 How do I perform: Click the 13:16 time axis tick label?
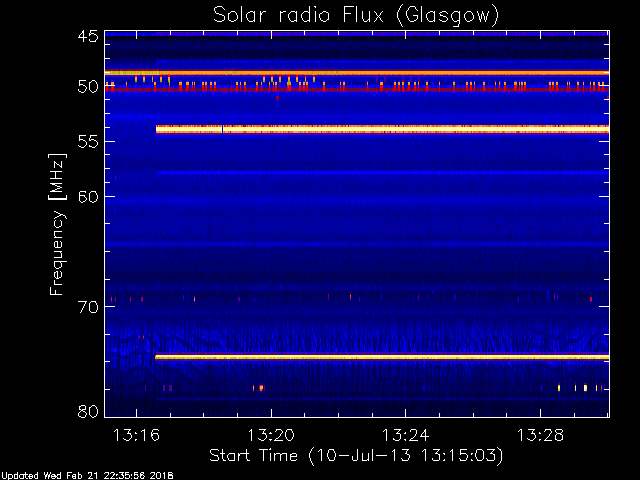pos(137,435)
